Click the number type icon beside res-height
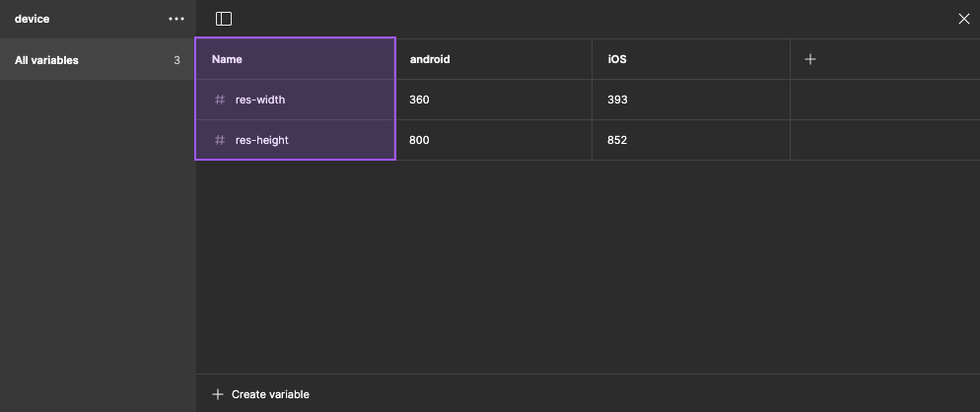Image resolution: width=980 pixels, height=412 pixels. click(220, 140)
